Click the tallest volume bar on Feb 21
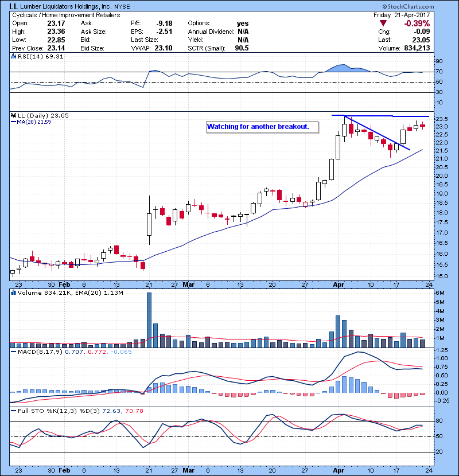 click(x=149, y=320)
